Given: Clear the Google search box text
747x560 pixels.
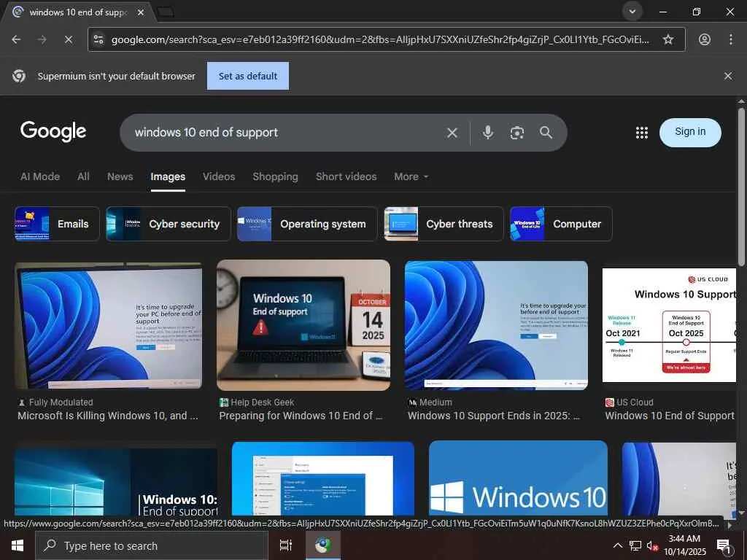Looking at the screenshot, I should click(452, 133).
